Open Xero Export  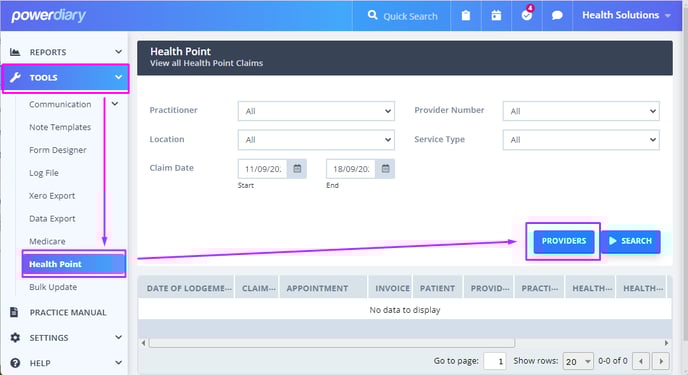[52, 196]
